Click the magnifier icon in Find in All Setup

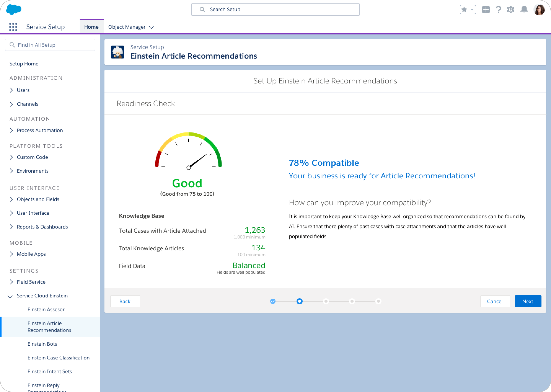[12, 45]
